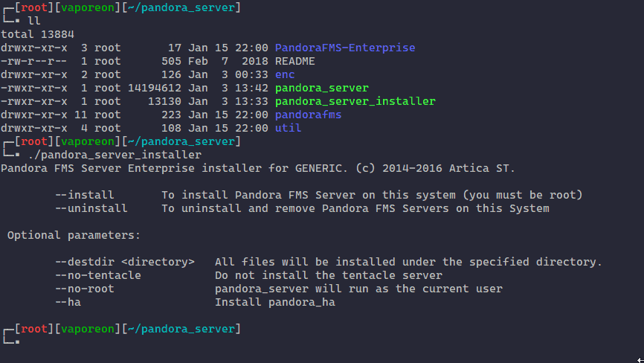Viewport: 644px width, 363px height.
Task: Click 'Do not install the tentacle server' text
Action: tap(329, 275)
